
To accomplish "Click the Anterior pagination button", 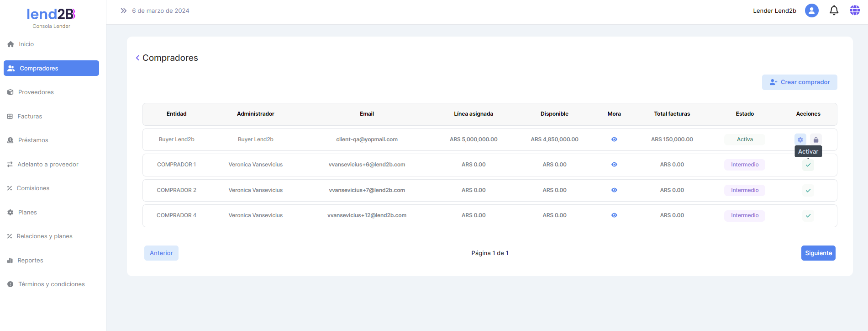I will pos(161,253).
